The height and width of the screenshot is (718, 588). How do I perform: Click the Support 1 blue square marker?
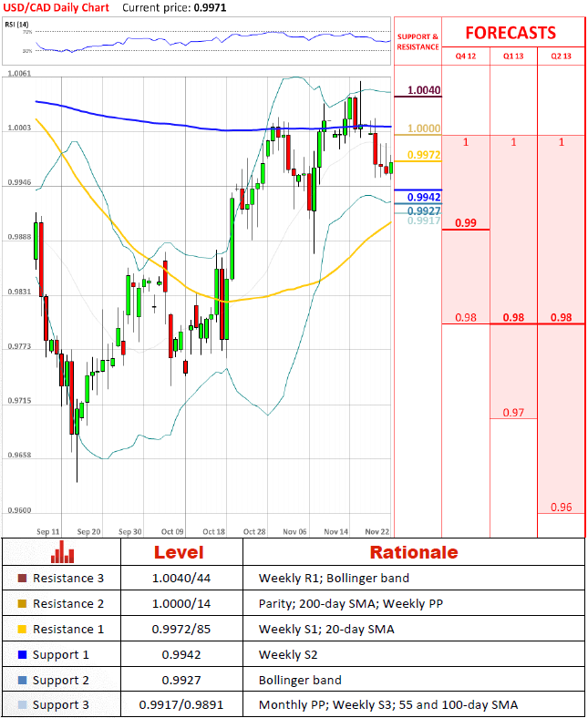point(22,654)
